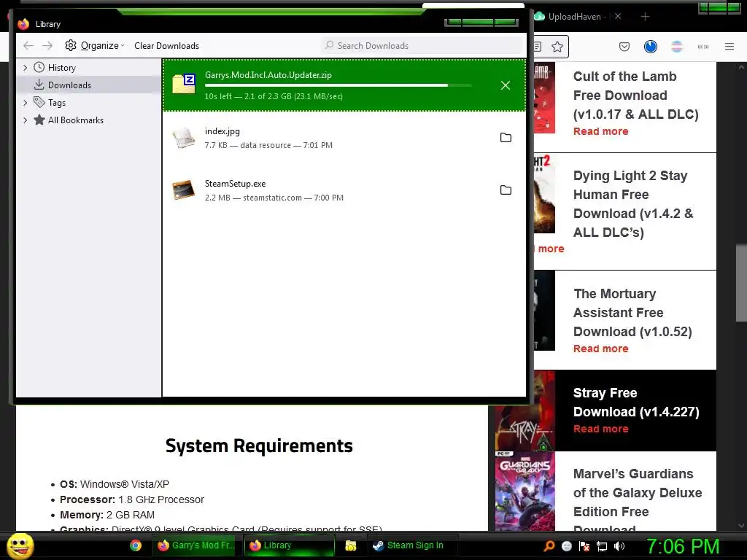Select the SteamSetup.exe download entry name
Viewport: 747px width, 560px height.
236,184
